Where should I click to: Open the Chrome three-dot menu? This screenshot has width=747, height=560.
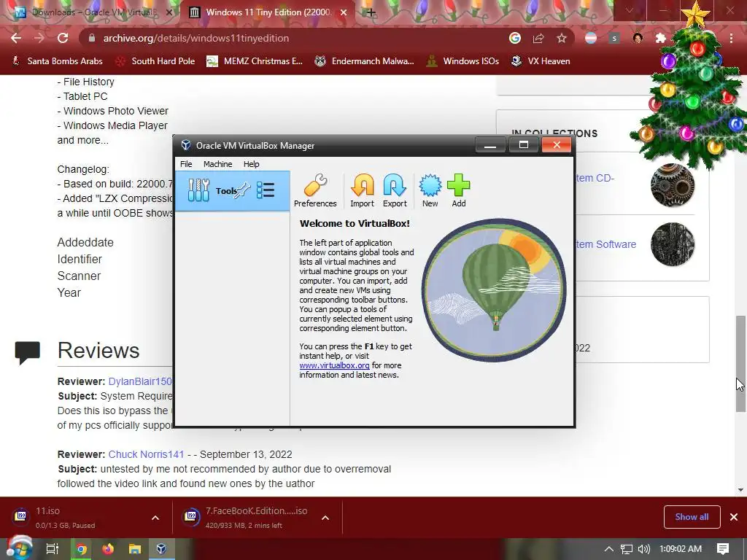[731, 38]
